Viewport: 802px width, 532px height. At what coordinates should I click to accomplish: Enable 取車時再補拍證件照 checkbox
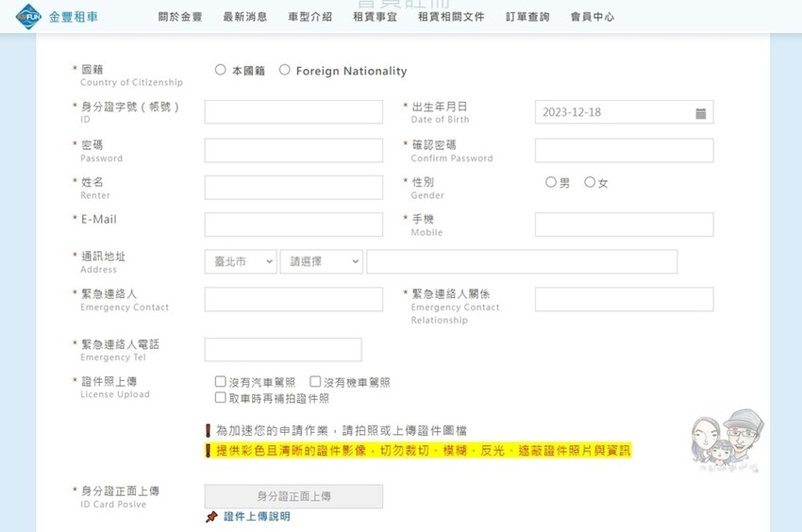pyautogui.click(x=221, y=397)
